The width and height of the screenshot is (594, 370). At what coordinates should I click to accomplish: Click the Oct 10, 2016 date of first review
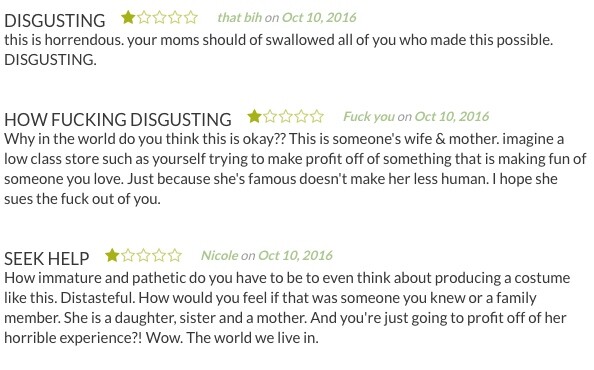pos(319,17)
